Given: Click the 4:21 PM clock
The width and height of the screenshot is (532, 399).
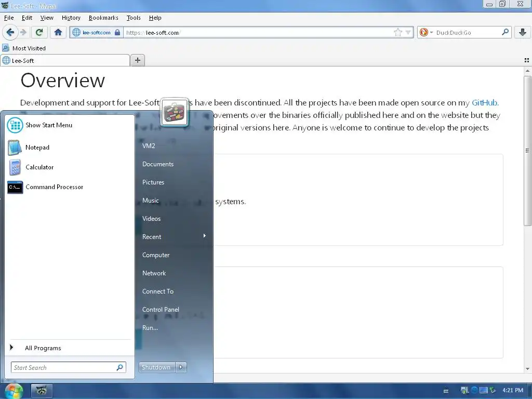Looking at the screenshot, I should pyautogui.click(x=513, y=390).
